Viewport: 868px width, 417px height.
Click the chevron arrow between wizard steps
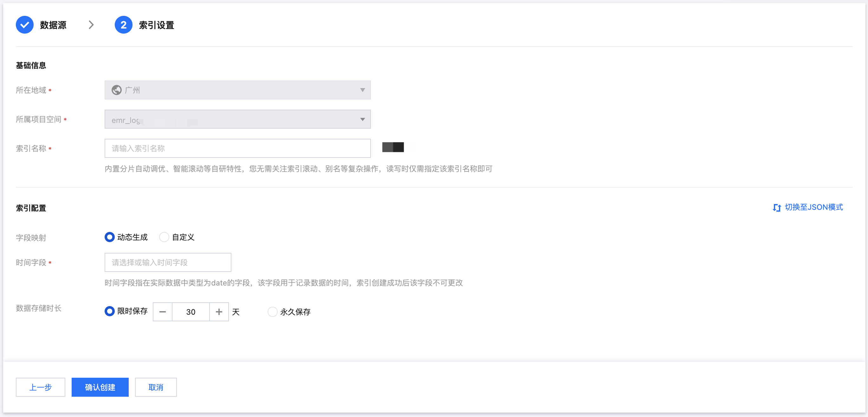pos(91,25)
